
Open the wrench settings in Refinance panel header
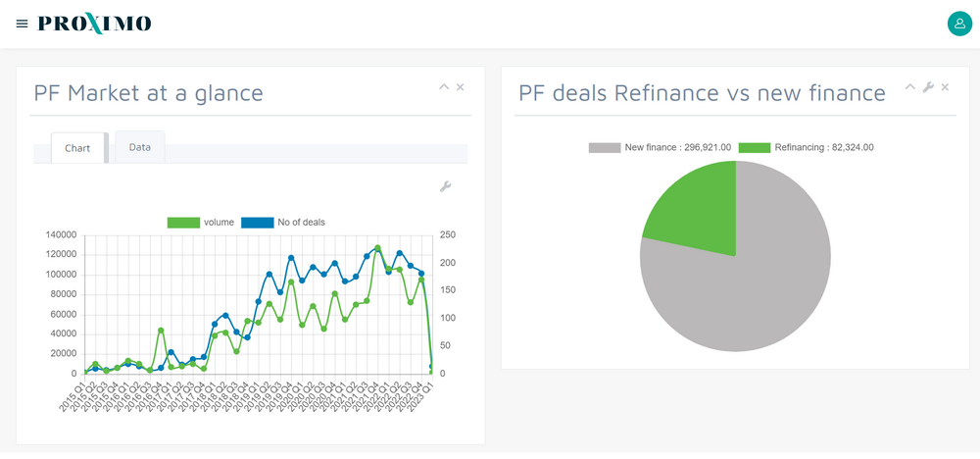pos(928,87)
